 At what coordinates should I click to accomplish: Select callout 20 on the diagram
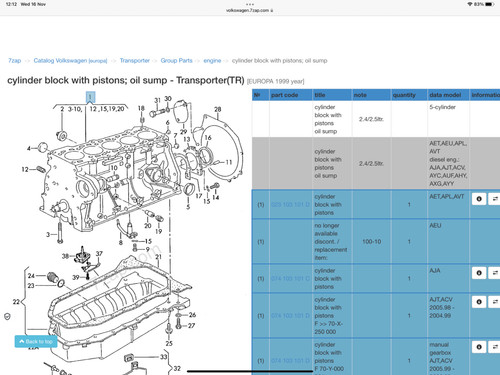point(148,226)
